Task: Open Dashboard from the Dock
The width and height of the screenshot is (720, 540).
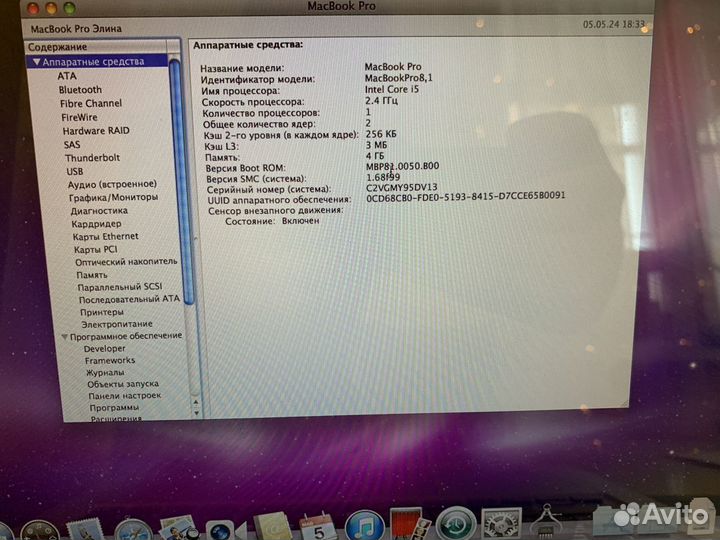Action: pyautogui.click(x=39, y=531)
